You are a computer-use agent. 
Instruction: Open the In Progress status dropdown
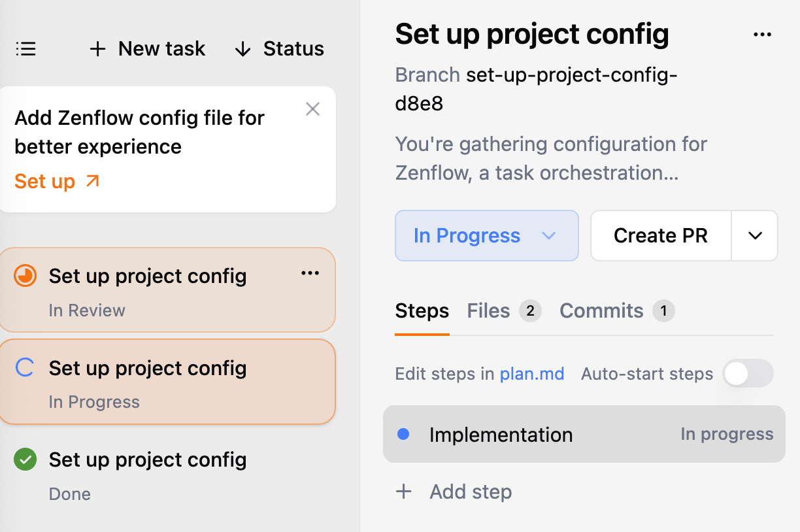coord(486,235)
